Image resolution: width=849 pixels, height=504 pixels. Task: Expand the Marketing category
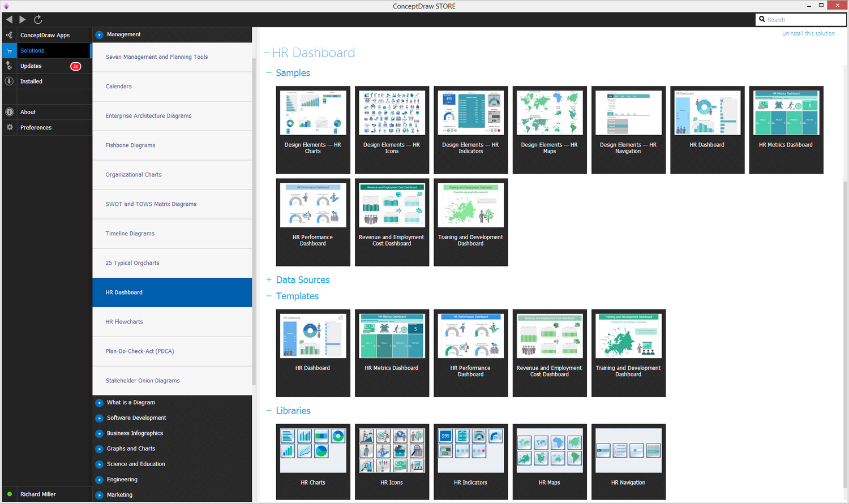pos(99,495)
